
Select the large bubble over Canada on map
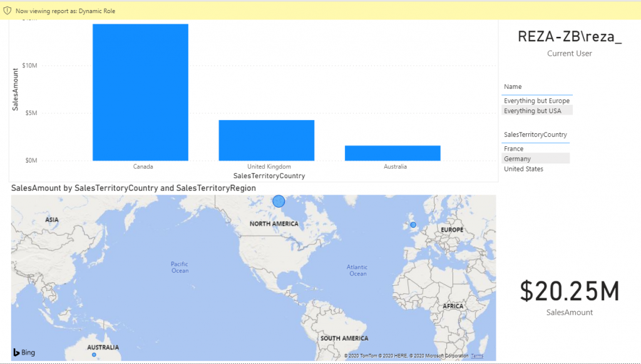click(x=279, y=201)
